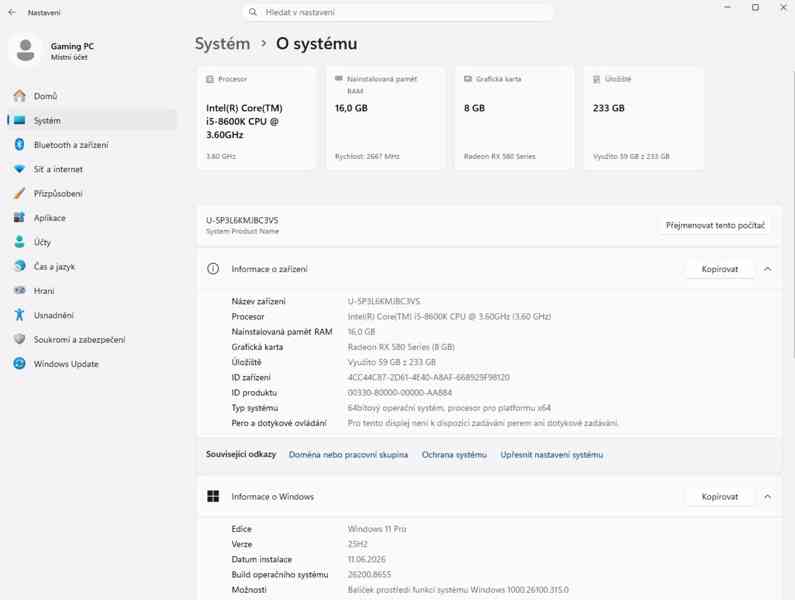Open Doména nebo pracovní skupina link
Screen dimensions: 795x600
348,454
